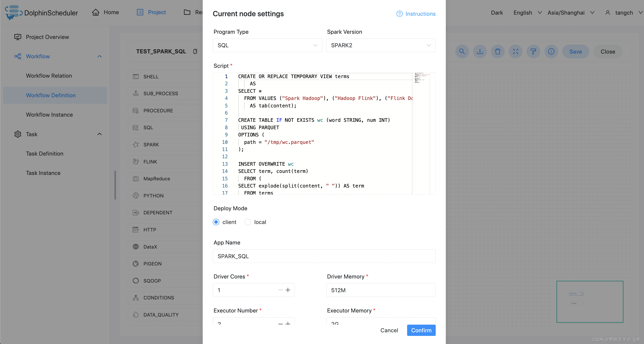Click the PYTHON task type icon
This screenshot has width=644, height=344.
[x=136, y=195]
